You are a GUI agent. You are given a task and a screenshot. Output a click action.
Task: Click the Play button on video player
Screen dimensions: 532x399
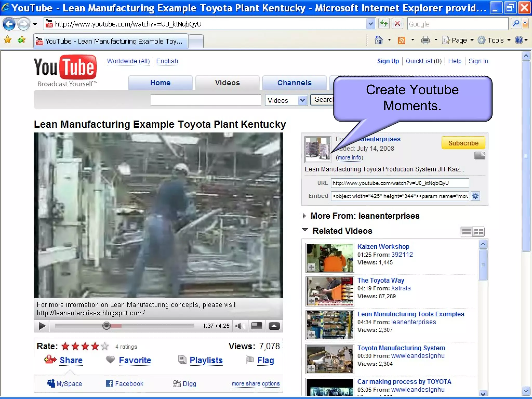[42, 326]
